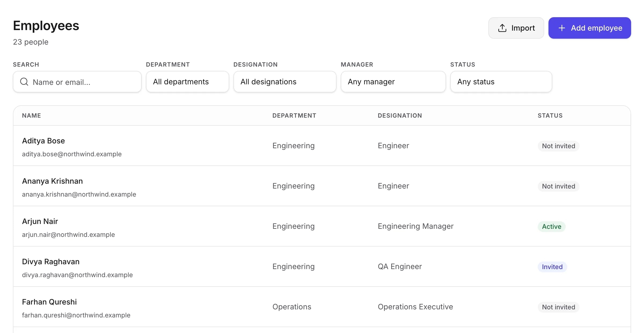The image size is (644, 333).
Task: Click Engineering department cell for Ananya Krishnan
Action: click(293, 186)
